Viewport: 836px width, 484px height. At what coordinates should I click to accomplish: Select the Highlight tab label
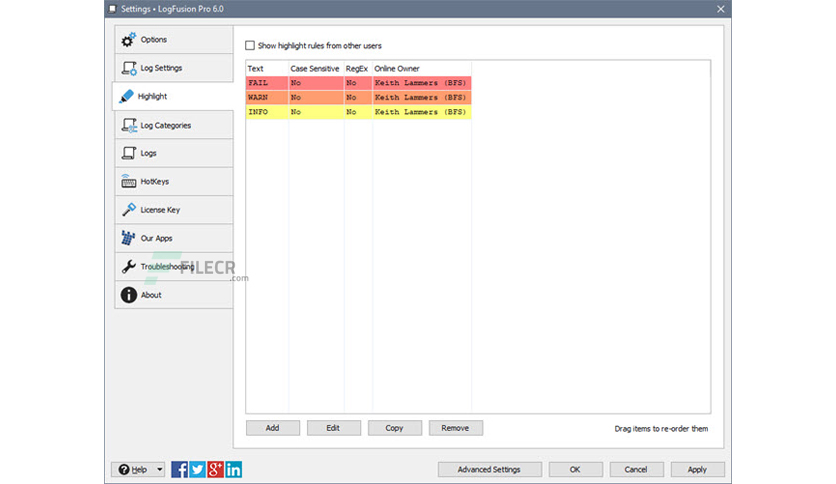point(152,96)
